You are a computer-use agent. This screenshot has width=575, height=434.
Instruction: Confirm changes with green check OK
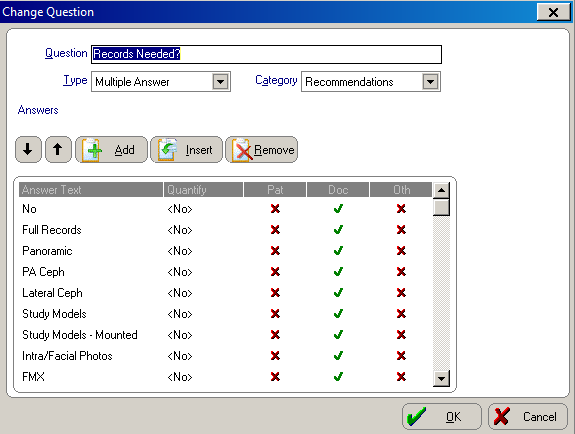(x=442, y=417)
